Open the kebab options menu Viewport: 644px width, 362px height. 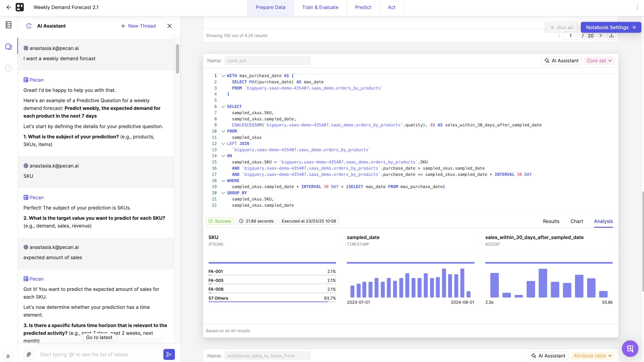pyautogui.click(x=637, y=7)
